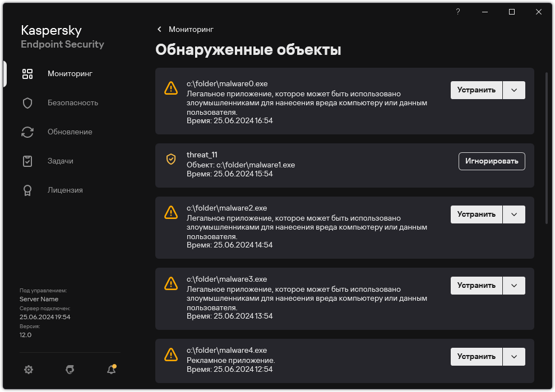Open the settings gear at bottom left

pyautogui.click(x=29, y=370)
